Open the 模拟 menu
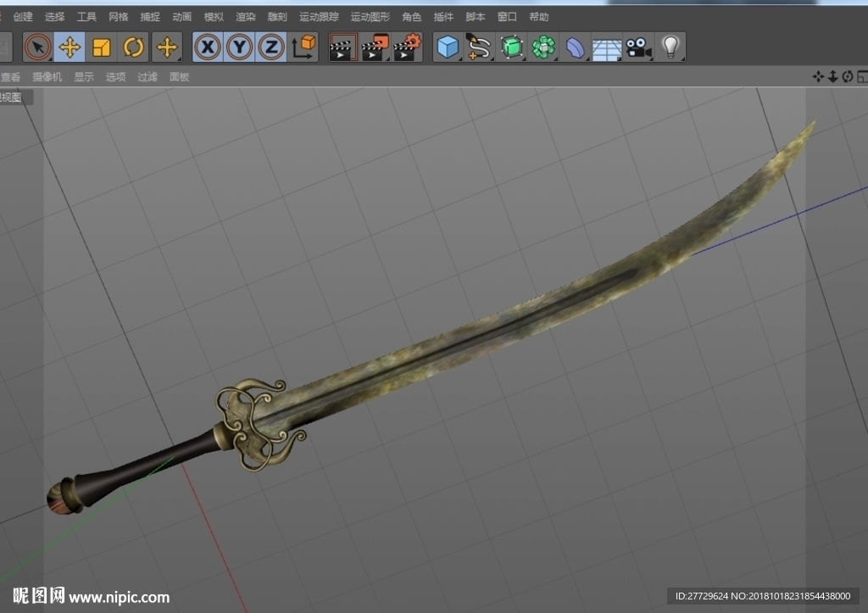The height and width of the screenshot is (613, 868). [214, 17]
